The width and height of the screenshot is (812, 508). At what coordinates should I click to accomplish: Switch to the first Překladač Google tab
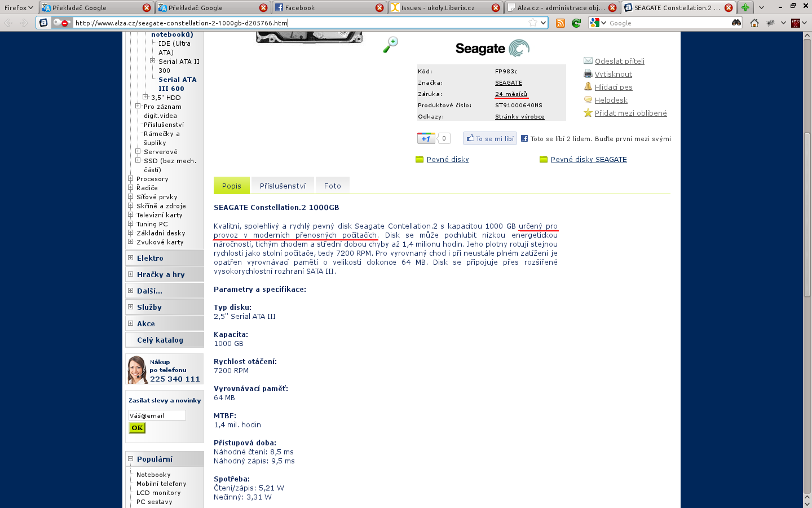96,7
